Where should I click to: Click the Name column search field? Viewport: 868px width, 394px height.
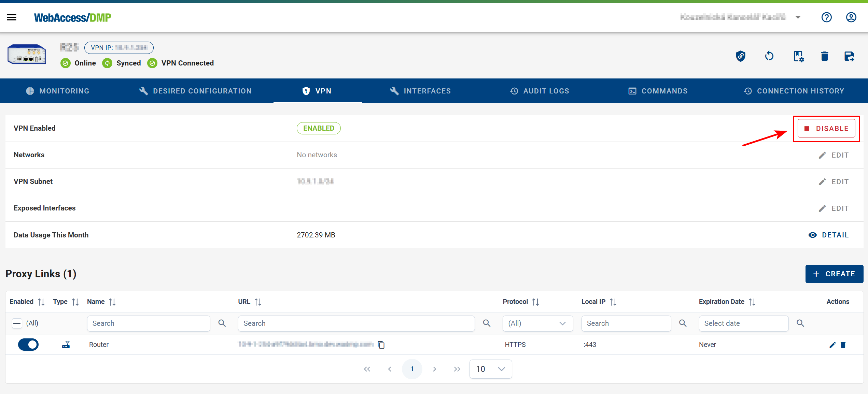149,323
